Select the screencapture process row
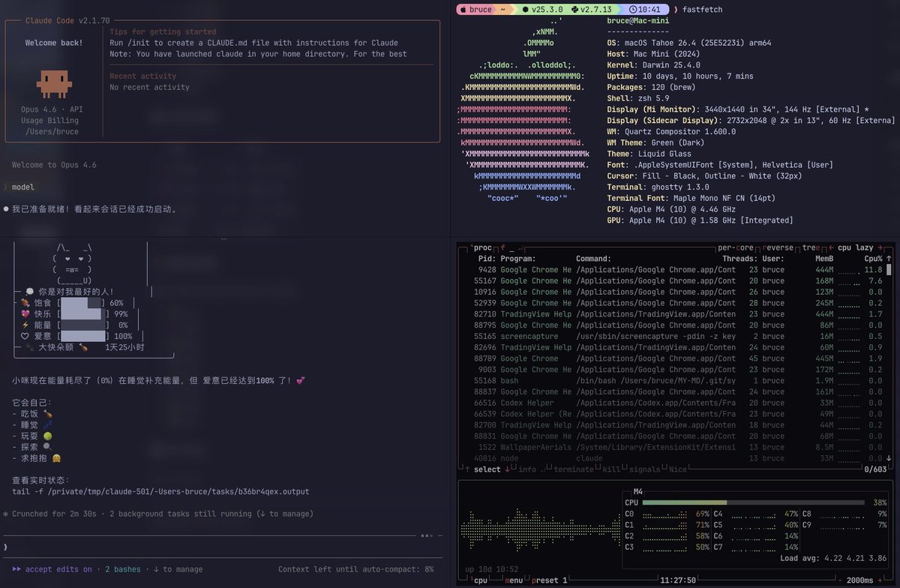Viewport: 900px width, 588px height. 673,336
